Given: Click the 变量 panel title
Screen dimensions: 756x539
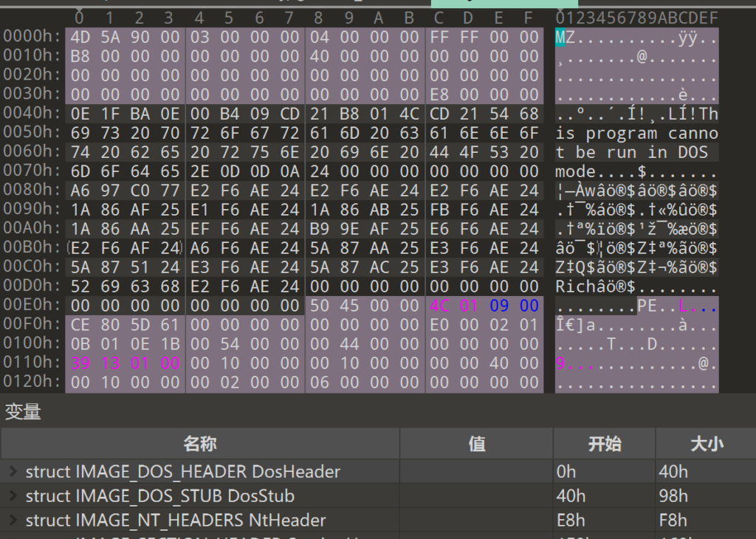Looking at the screenshot, I should pyautogui.click(x=23, y=412).
